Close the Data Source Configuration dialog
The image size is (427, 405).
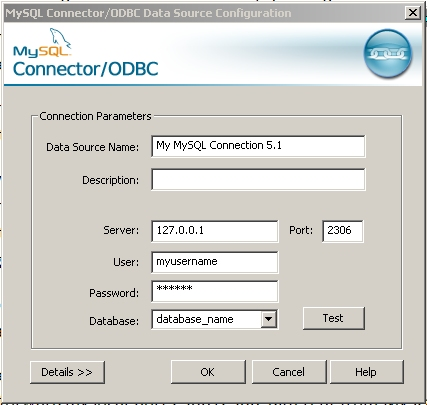tap(413, 13)
